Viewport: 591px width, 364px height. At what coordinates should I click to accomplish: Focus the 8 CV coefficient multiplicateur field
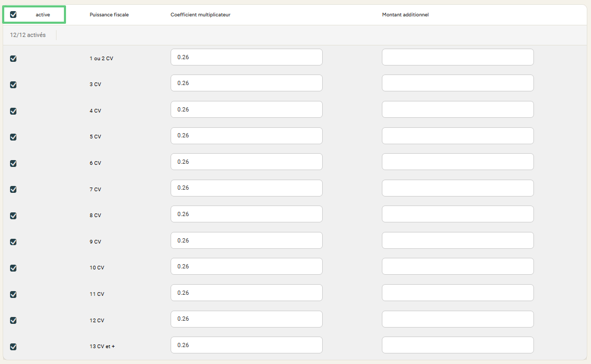247,214
